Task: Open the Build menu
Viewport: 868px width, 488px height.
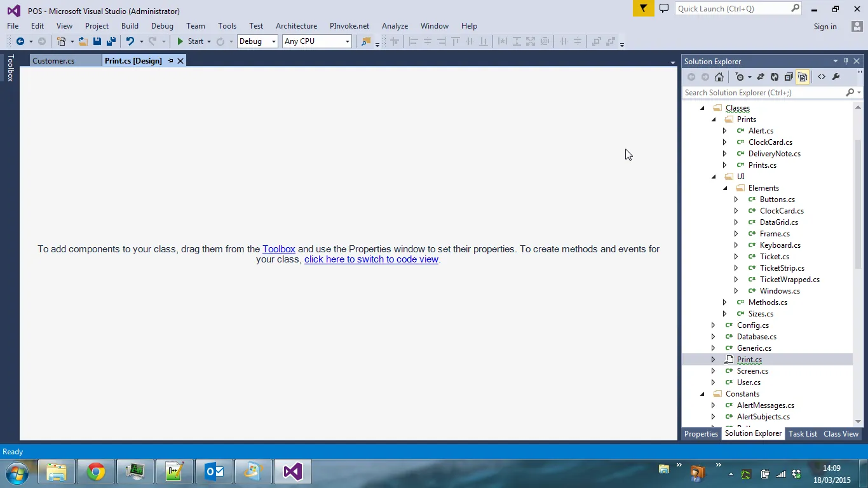Action: (130, 26)
